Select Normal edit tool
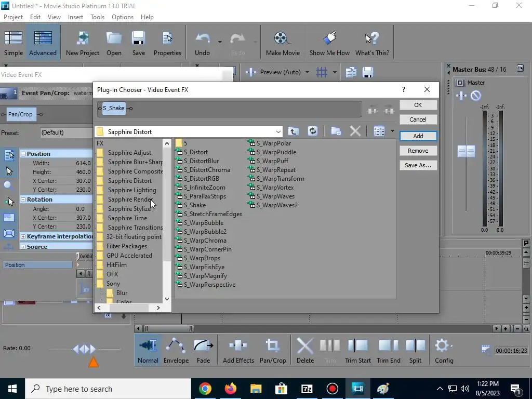Image resolution: width=532 pixels, height=399 pixels. [148, 350]
